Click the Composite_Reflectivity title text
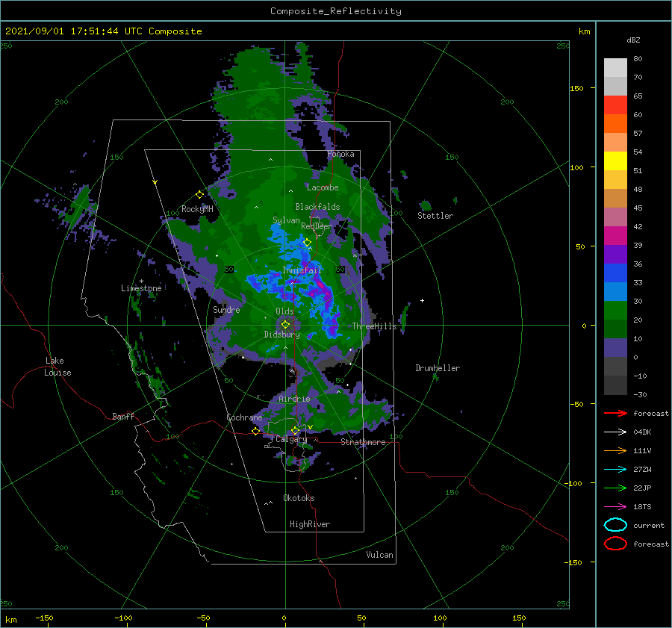 point(335,11)
